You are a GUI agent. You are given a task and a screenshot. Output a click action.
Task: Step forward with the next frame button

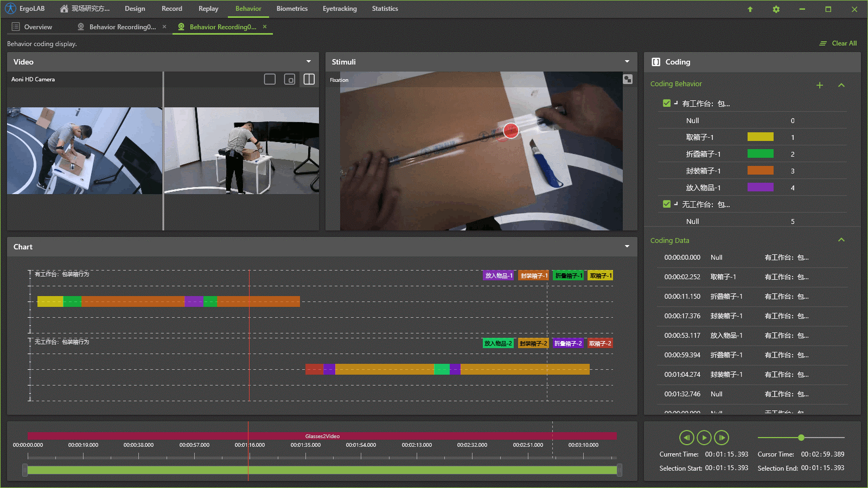(722, 438)
